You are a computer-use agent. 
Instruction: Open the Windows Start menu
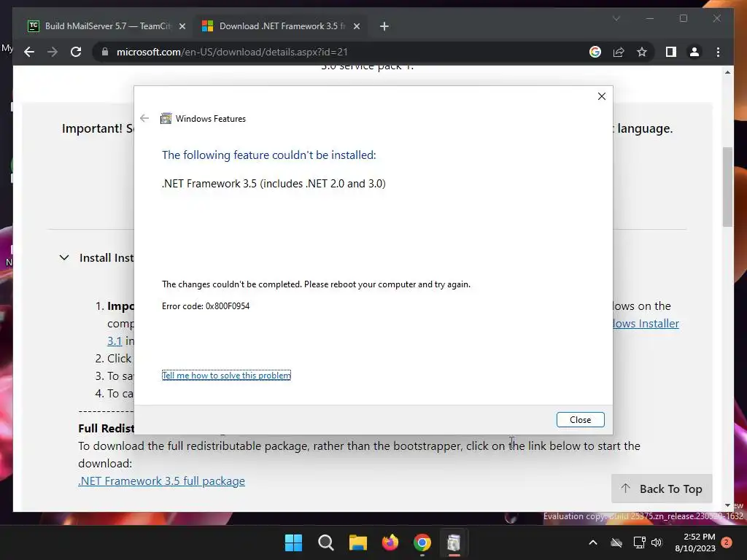(293, 542)
